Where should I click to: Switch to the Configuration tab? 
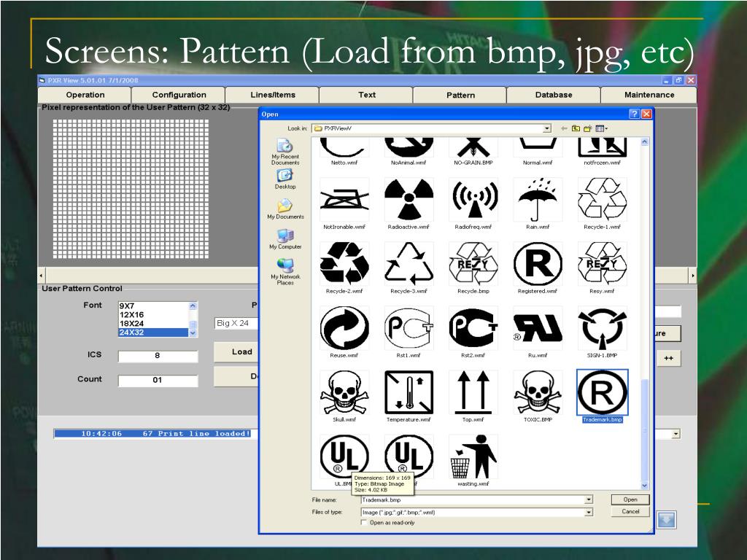pos(179,95)
